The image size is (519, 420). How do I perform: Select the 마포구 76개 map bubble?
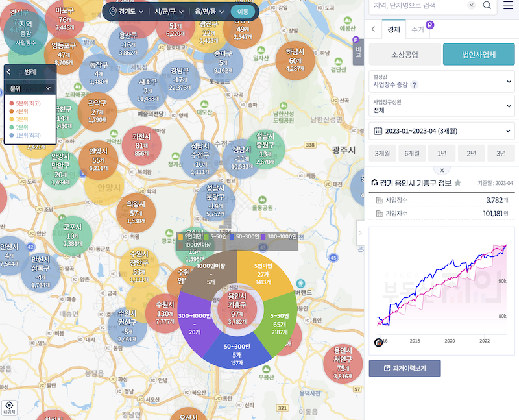pos(64,19)
